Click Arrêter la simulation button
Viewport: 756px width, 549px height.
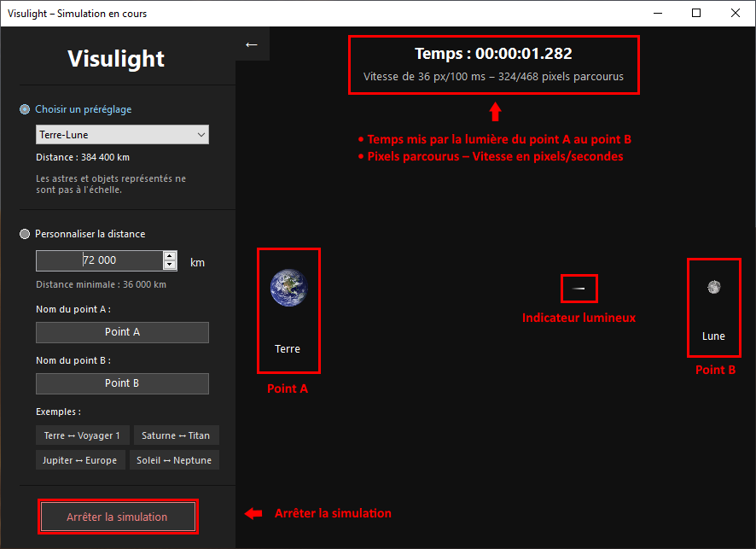click(x=118, y=517)
